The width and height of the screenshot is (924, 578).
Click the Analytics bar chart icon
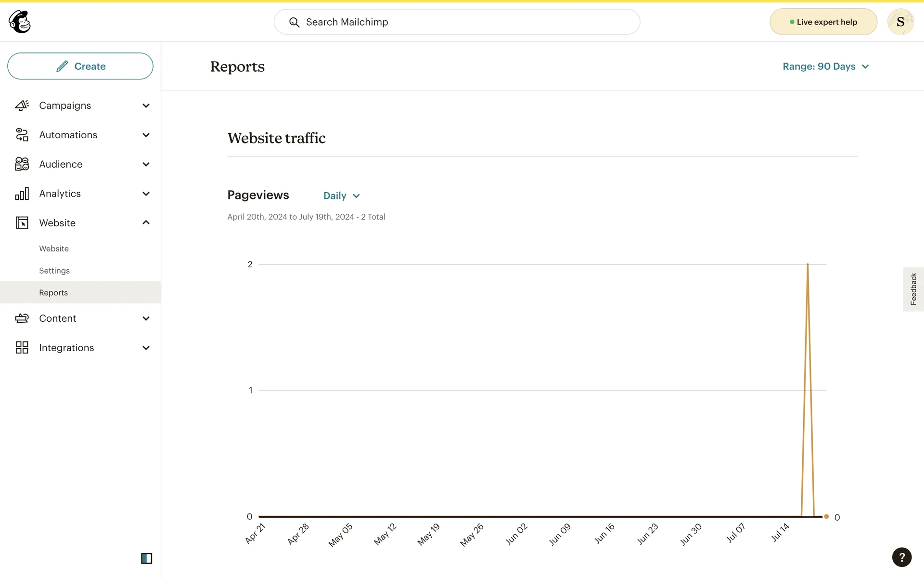22,194
